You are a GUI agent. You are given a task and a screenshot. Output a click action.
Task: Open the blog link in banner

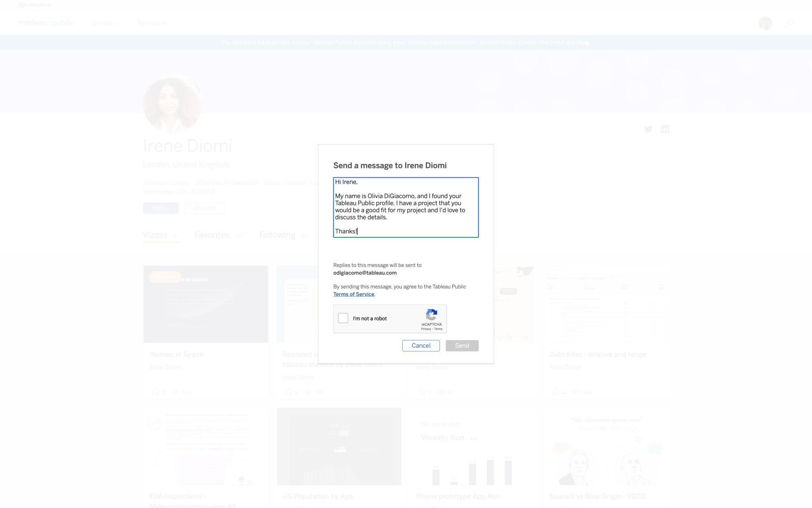tap(582, 42)
